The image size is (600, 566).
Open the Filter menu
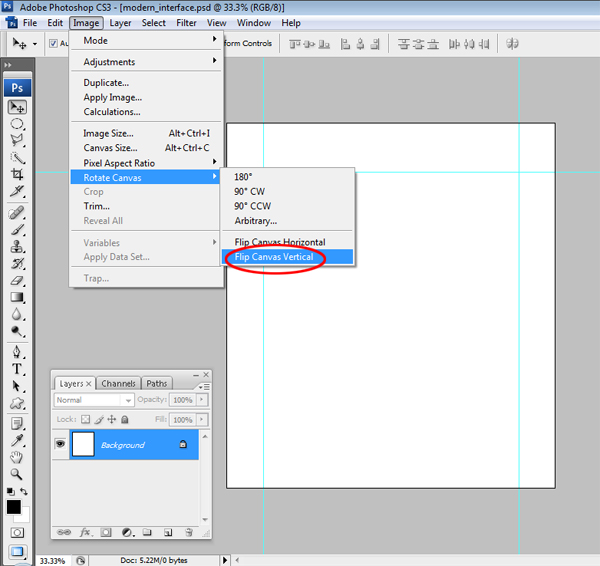tap(186, 23)
